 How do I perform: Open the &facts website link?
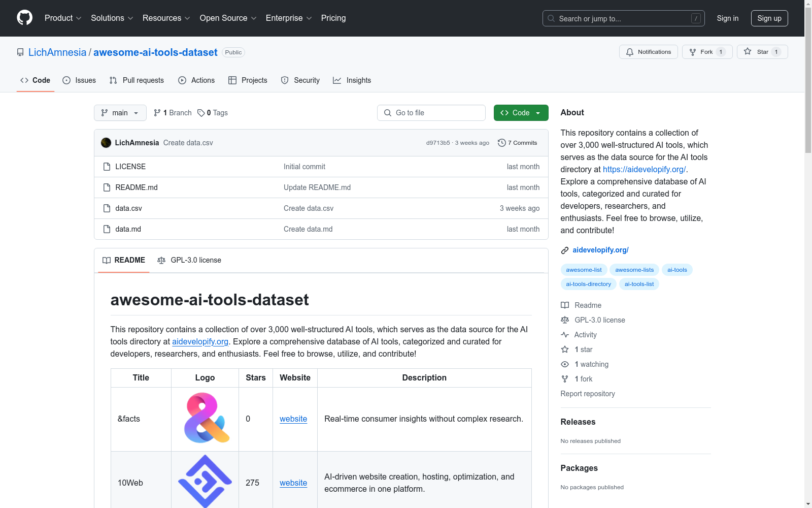coord(293,419)
